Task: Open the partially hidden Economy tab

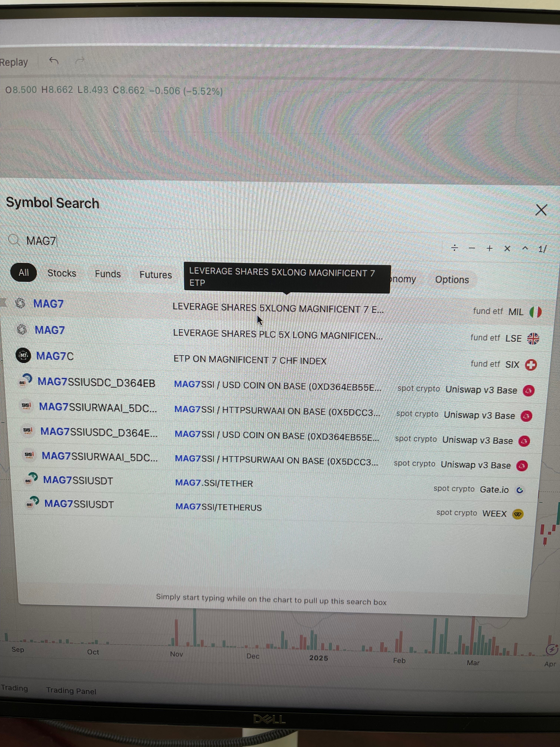Action: (403, 279)
